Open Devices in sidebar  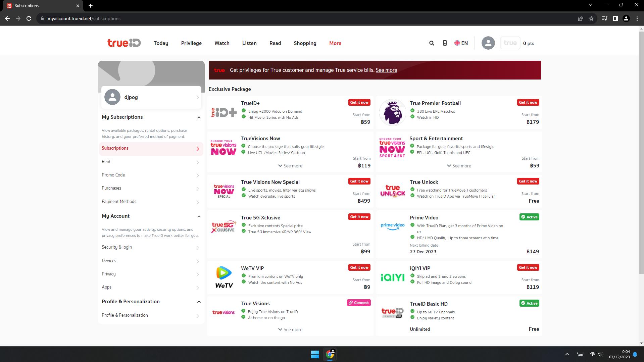151,261
